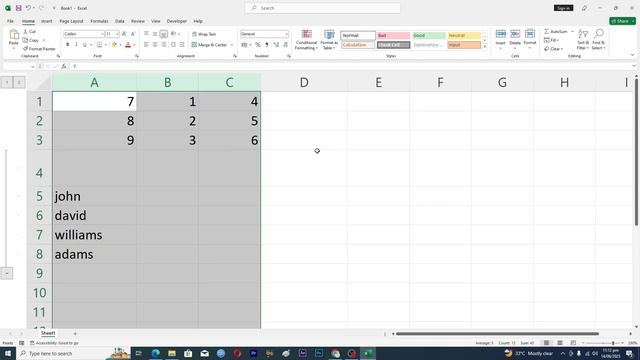This screenshot has height=360, width=640.
Task: Select the Sheet1 worksheet tab
Action: 48,333
